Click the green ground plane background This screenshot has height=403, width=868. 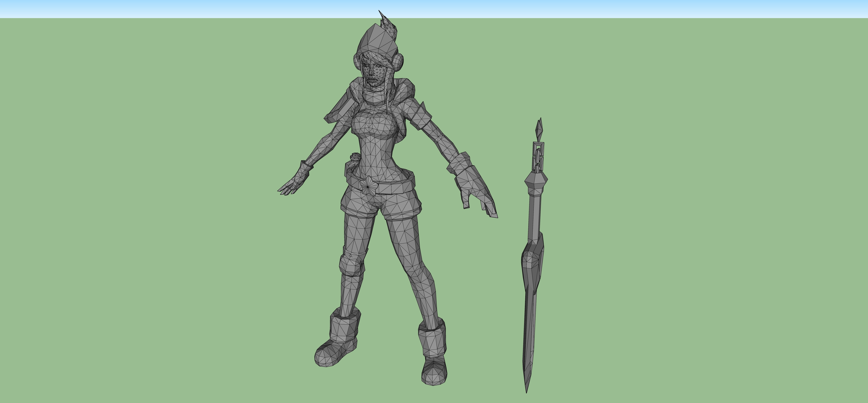135,270
